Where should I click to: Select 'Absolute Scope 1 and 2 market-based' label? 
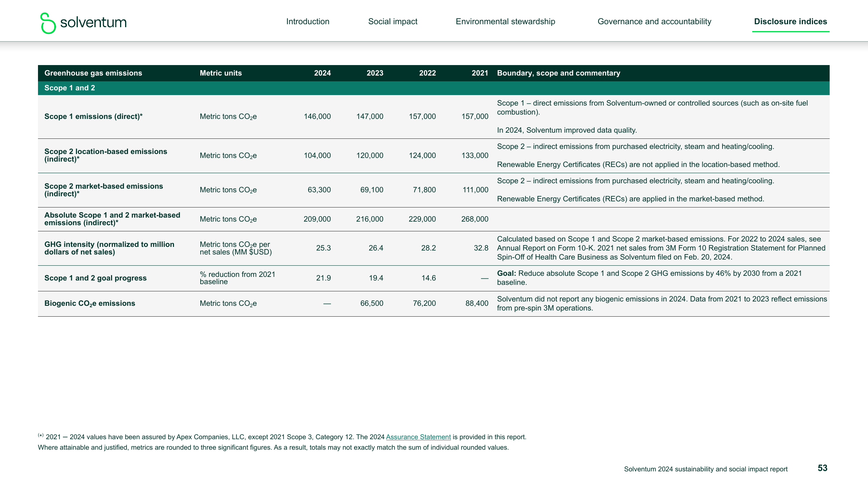pyautogui.click(x=112, y=219)
